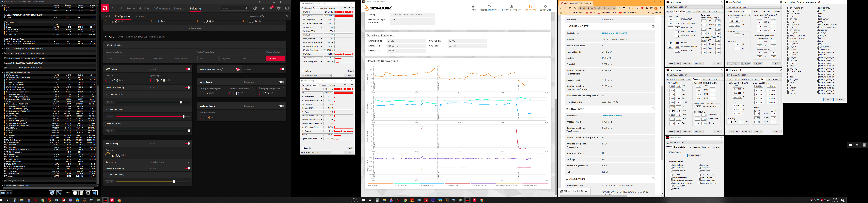Collapse the PROZESSOR section on 3dmark.com
Viewport: 868px width, 203px height.
[653, 109]
